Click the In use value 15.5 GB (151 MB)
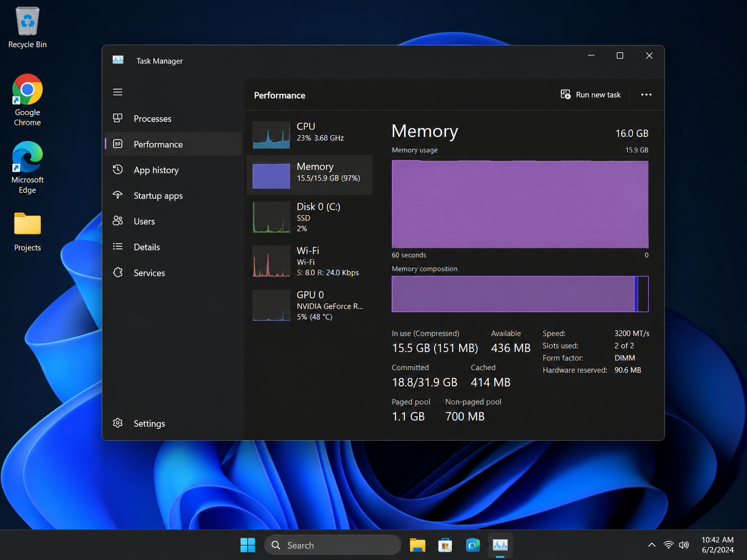The width and height of the screenshot is (747, 560). coord(435,348)
